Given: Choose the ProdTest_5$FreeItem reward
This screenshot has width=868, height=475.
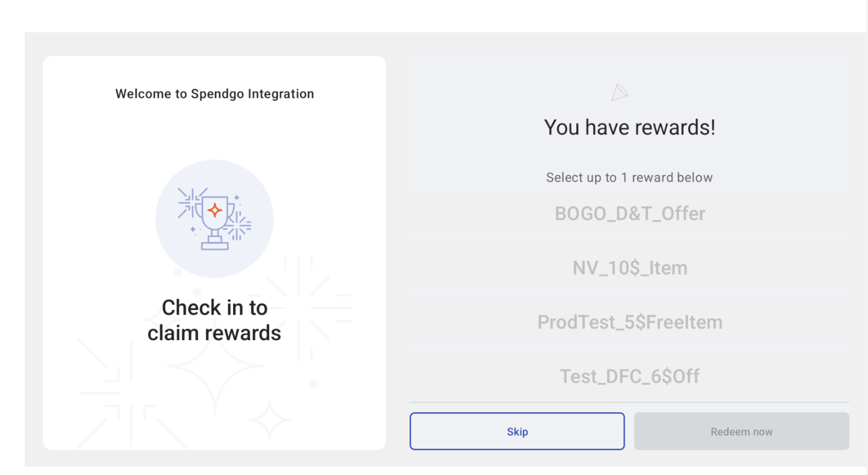Looking at the screenshot, I should point(630,322).
